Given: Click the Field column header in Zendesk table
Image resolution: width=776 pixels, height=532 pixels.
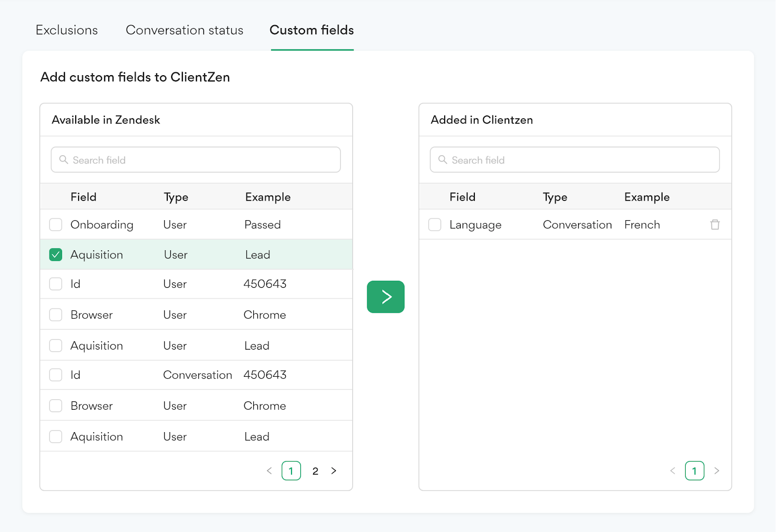Looking at the screenshot, I should 83,197.
